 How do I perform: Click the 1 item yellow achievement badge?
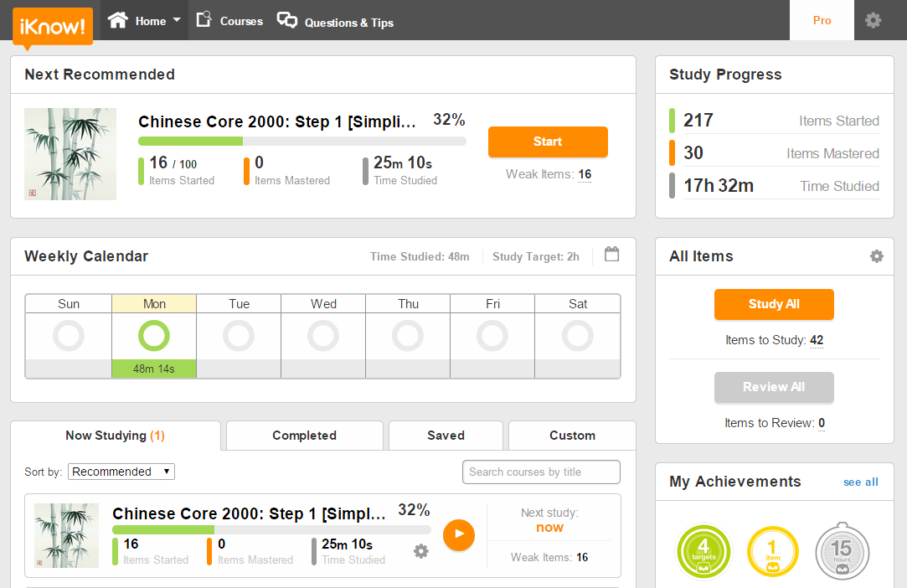(x=772, y=551)
